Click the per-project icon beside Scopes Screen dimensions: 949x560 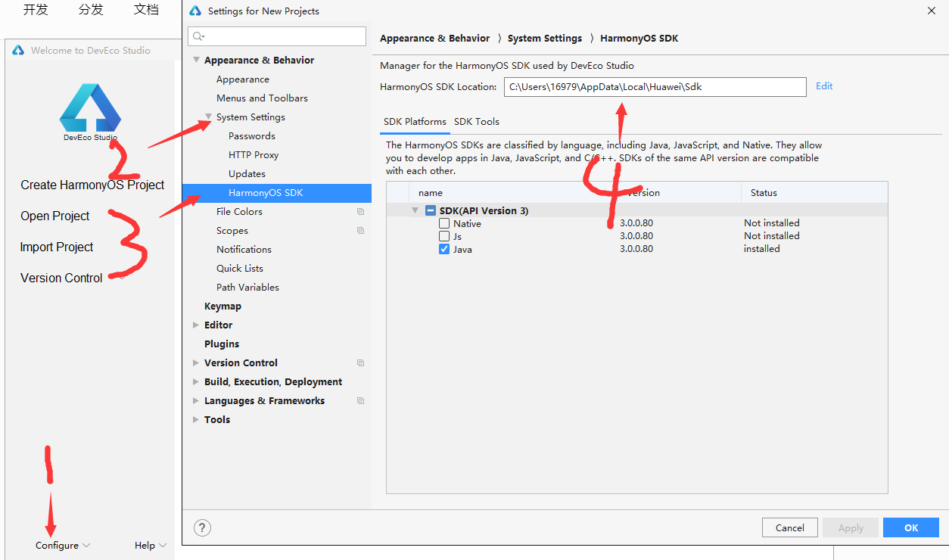(x=360, y=231)
